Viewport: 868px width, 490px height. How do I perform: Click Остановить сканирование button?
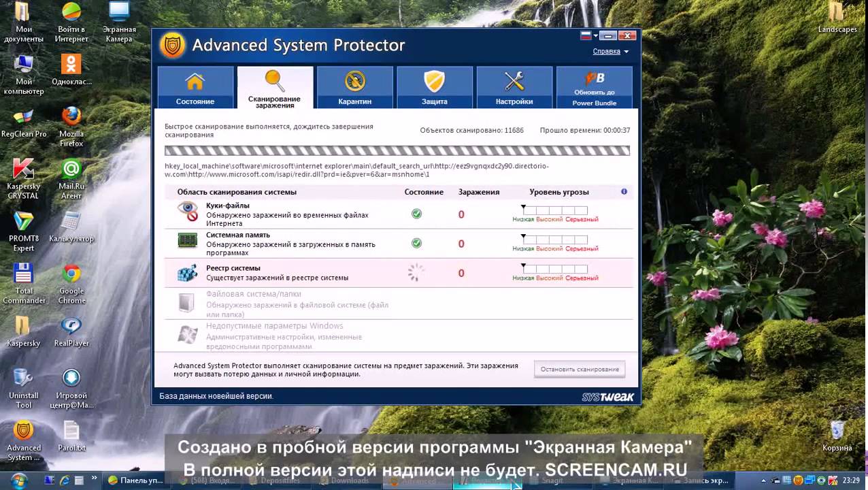click(x=580, y=370)
